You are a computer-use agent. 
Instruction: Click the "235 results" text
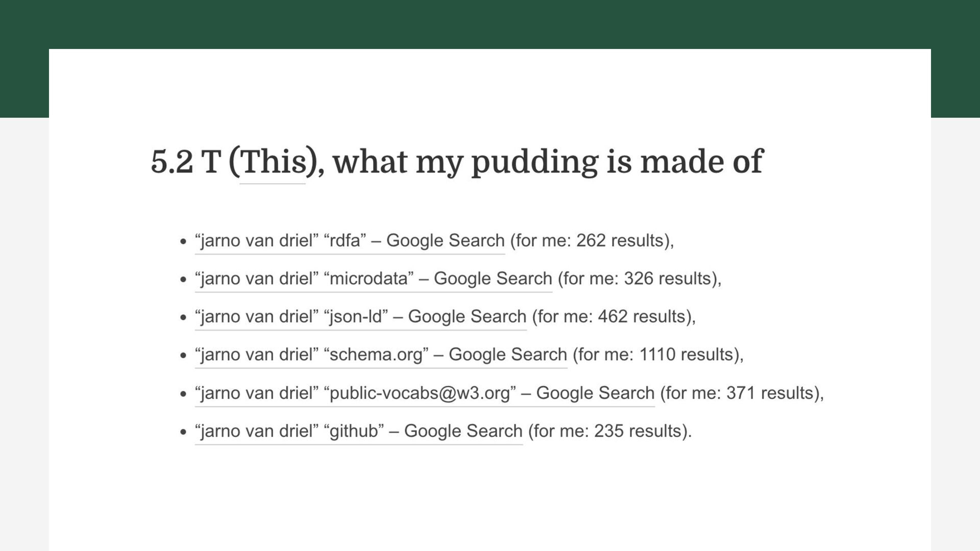[x=637, y=431]
